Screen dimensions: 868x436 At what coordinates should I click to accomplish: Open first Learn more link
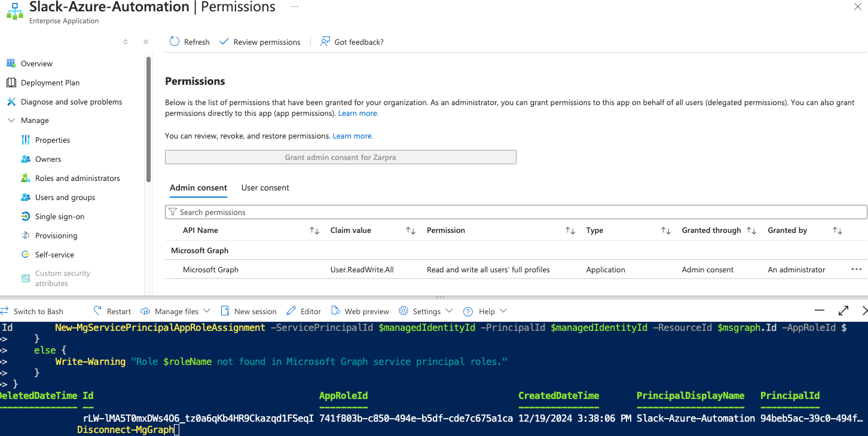358,113
